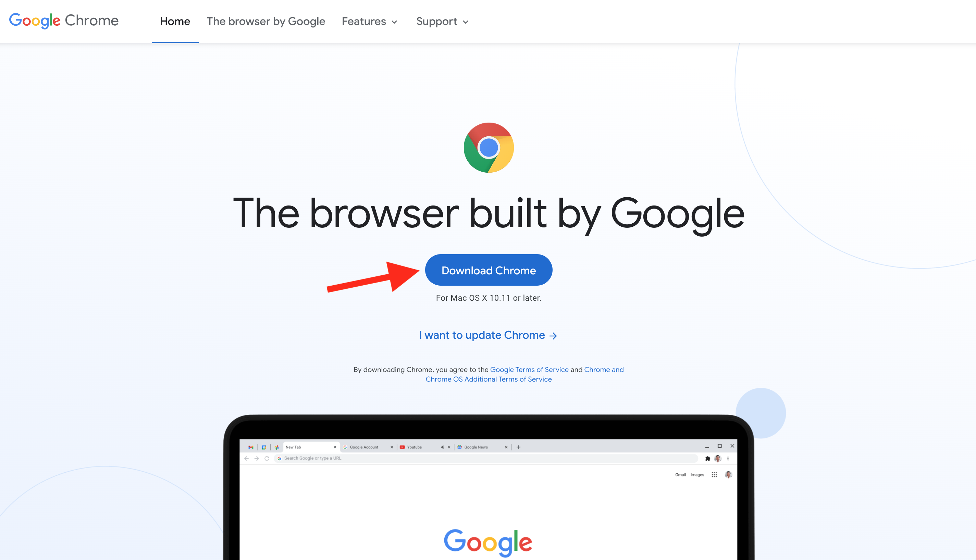
Task: Click I want to update Chrome link
Action: (488, 335)
